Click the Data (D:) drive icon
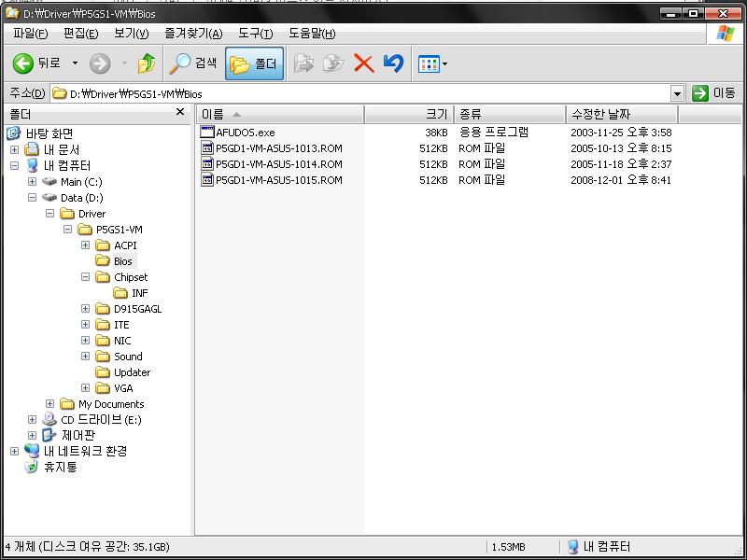 click(x=49, y=197)
